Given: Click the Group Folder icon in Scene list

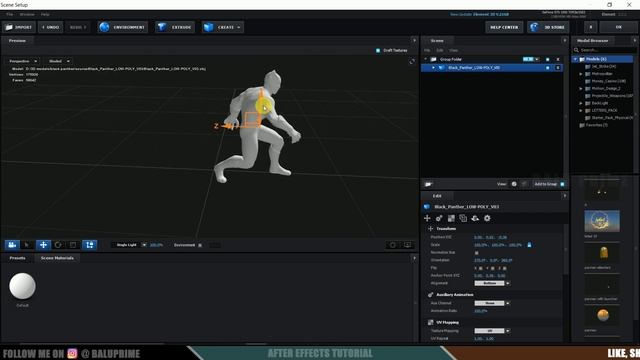Looking at the screenshot, I should (433, 59).
